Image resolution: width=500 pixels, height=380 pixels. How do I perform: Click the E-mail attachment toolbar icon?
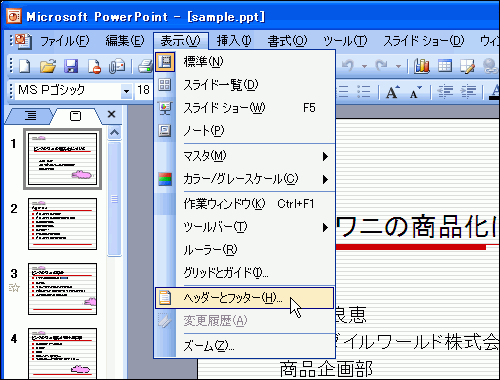point(117,66)
